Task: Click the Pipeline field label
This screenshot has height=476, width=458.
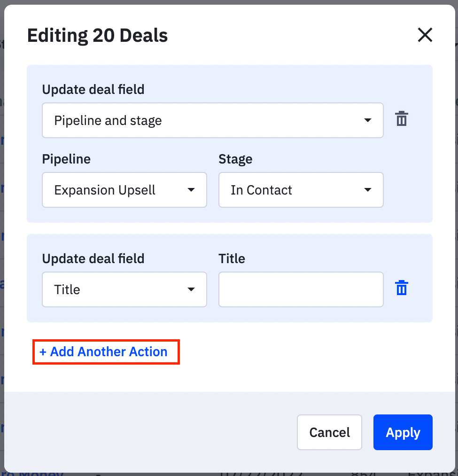Action: click(x=66, y=159)
